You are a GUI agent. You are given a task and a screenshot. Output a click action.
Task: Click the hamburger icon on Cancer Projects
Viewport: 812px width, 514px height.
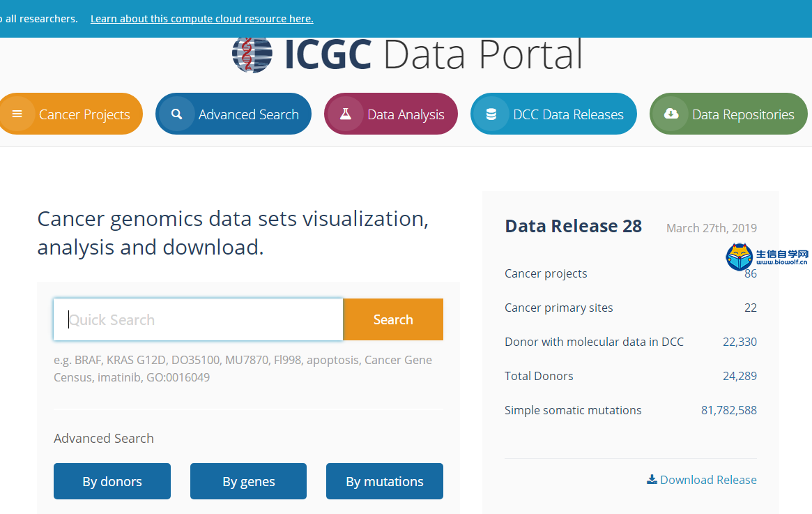(x=17, y=114)
